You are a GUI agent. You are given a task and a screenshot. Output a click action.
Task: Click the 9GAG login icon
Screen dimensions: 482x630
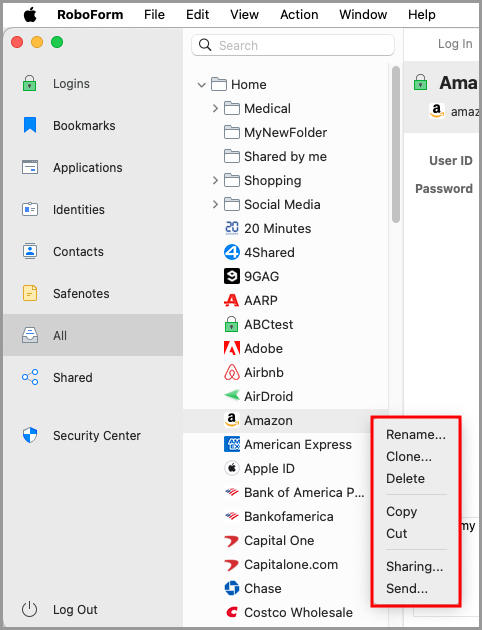[232, 276]
